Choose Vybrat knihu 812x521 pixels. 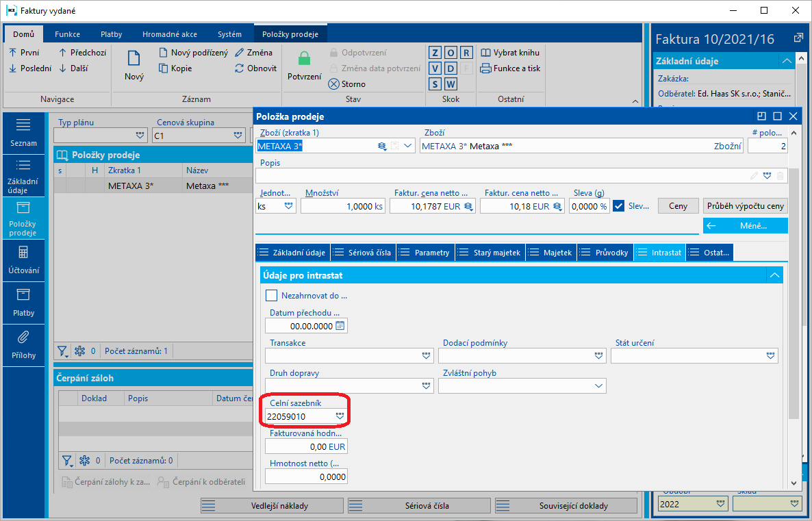(x=510, y=52)
